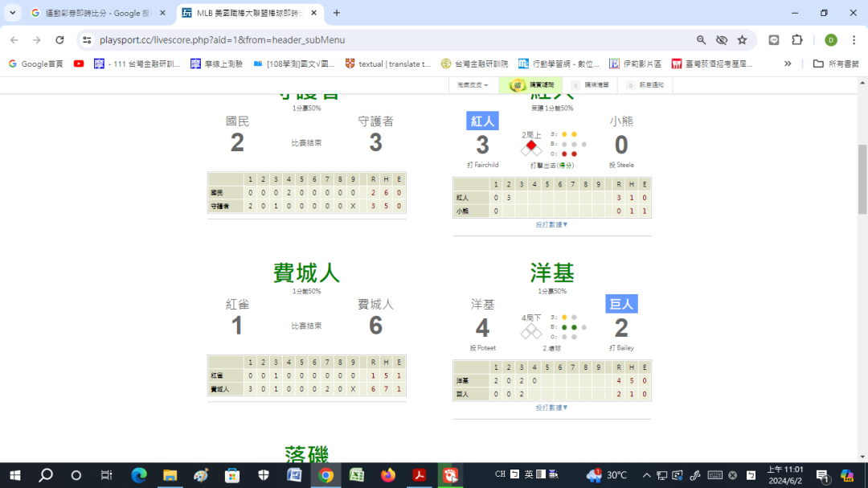Viewport: 868px width, 488px height.
Task: Open the new tab plus button
Action: (337, 13)
